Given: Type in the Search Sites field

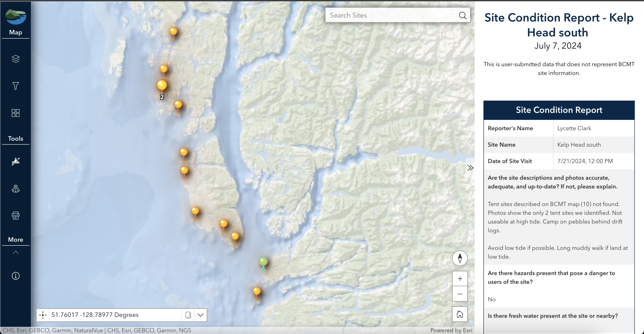Looking at the screenshot, I should click(x=390, y=15).
